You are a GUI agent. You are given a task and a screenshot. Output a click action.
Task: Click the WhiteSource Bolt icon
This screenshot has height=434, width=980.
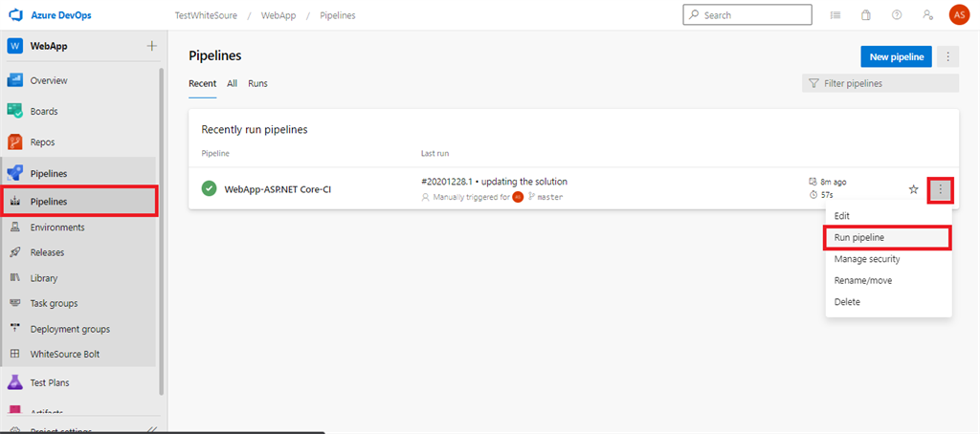[x=15, y=354]
